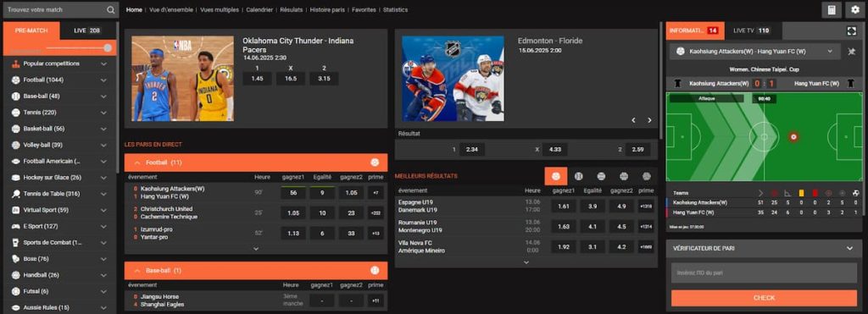Show previous featured match with left arrow
Image resolution: width=868 pixels, height=314 pixels.
point(634,120)
